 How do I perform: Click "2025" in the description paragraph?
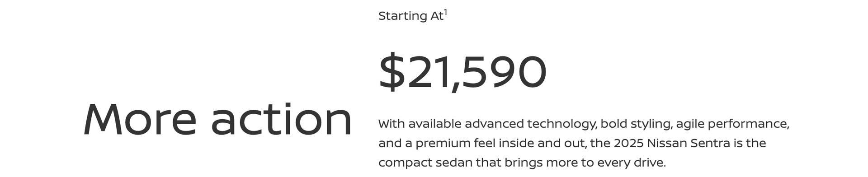pyautogui.click(x=628, y=143)
